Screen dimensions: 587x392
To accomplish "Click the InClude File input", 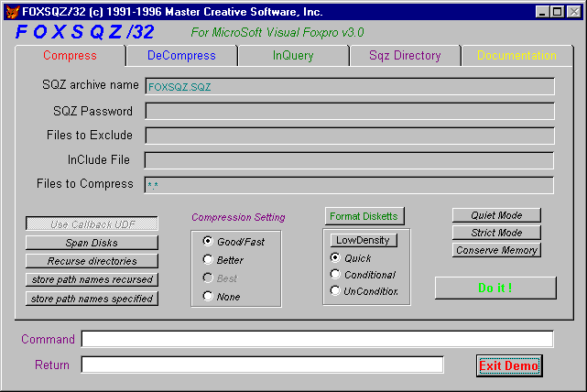I will click(x=349, y=160).
